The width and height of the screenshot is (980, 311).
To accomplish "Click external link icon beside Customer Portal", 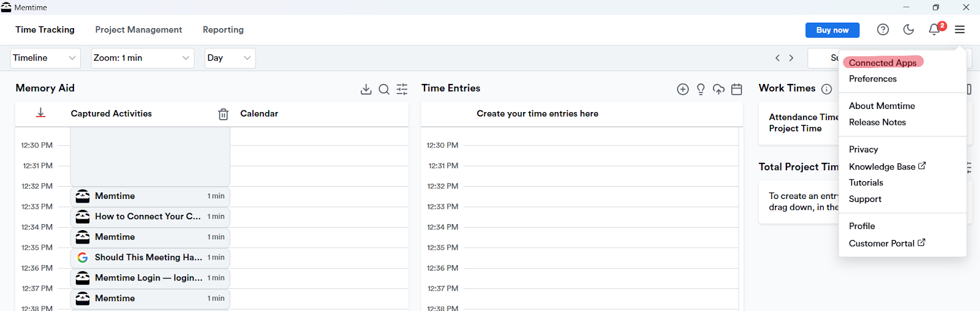I will pos(921,242).
